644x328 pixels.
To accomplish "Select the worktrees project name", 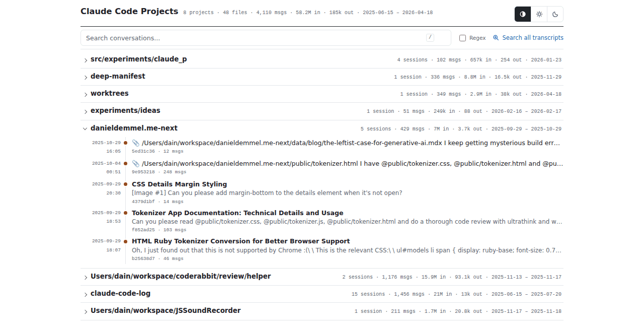I will (x=110, y=93).
